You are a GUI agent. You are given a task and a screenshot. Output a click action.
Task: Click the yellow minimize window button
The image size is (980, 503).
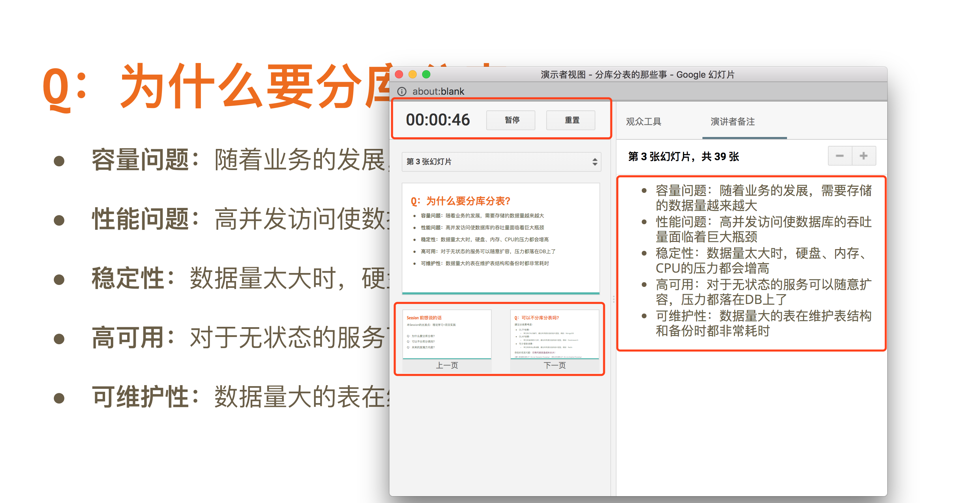coord(413,74)
